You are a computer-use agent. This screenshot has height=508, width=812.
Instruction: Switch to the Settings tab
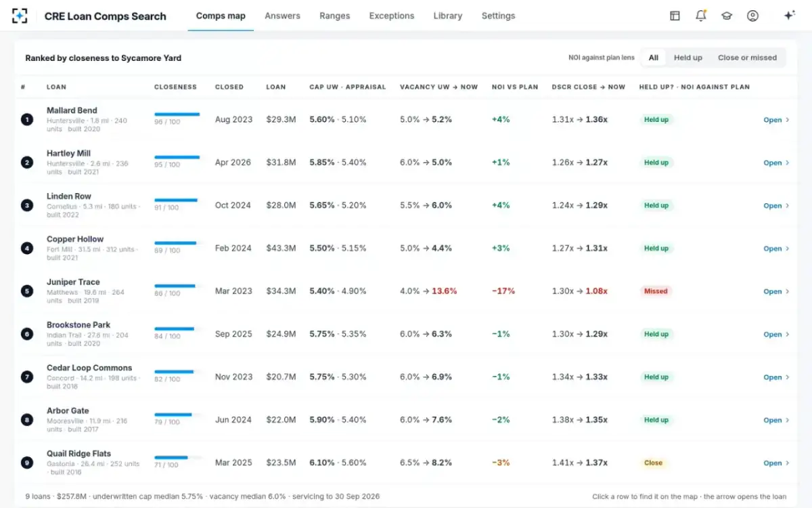click(498, 16)
